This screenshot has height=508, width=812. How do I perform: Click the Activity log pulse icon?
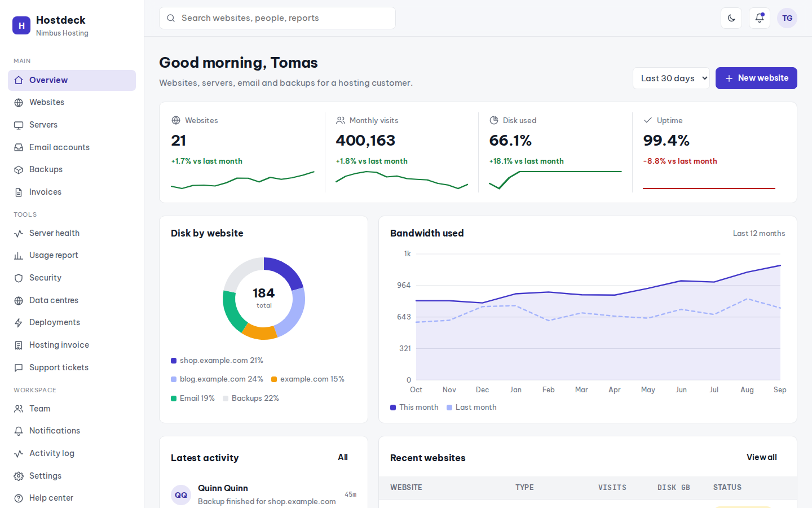click(x=19, y=453)
